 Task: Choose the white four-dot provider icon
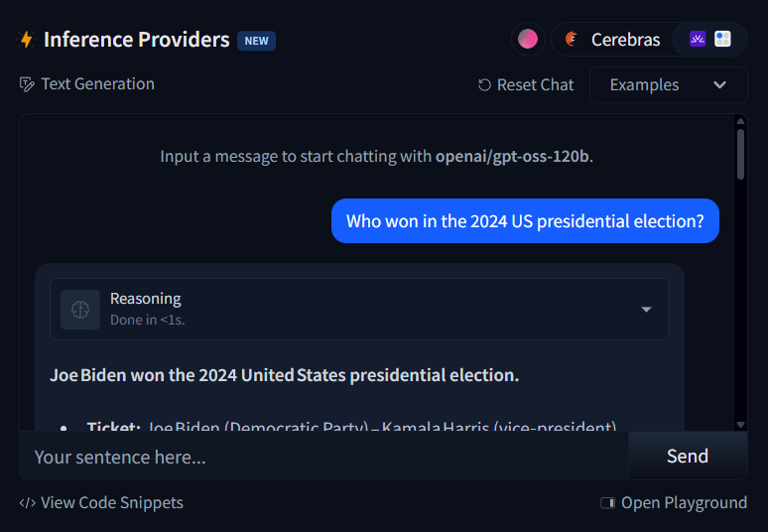click(x=722, y=39)
